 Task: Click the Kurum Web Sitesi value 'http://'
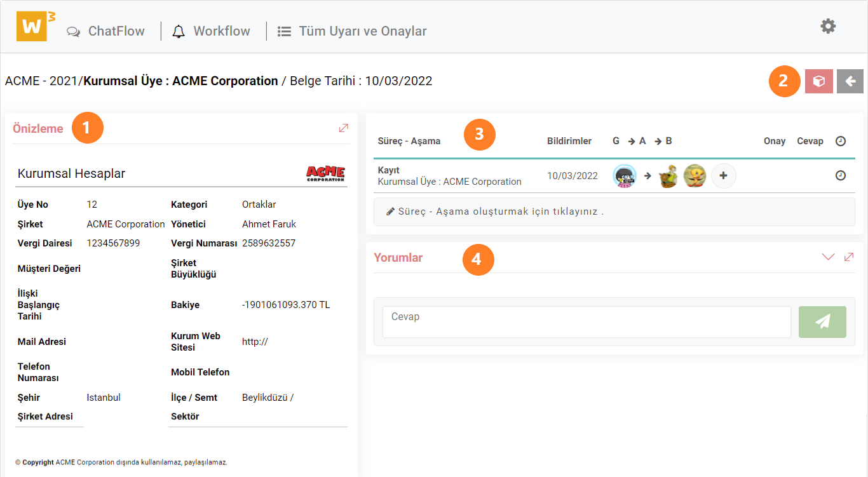coord(255,342)
